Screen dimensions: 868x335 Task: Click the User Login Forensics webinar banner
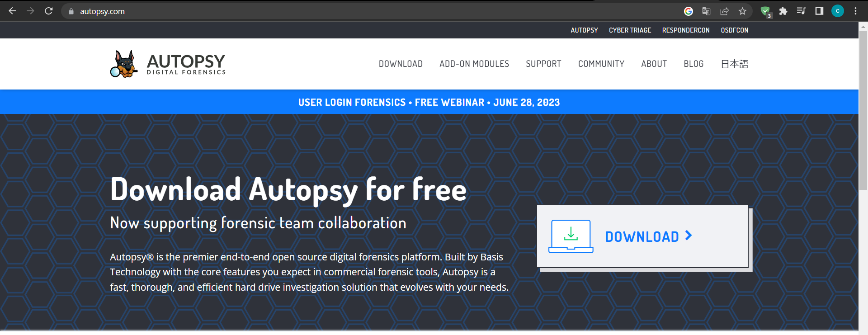tap(429, 103)
